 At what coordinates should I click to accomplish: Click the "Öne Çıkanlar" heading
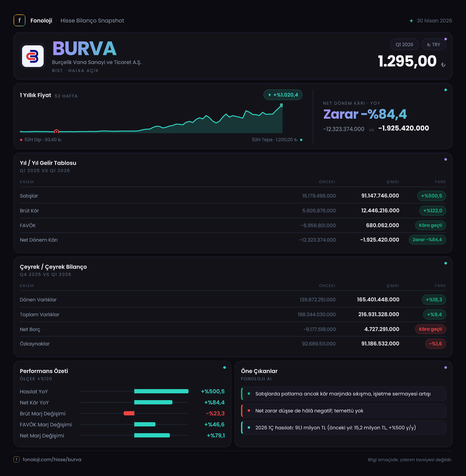pyautogui.click(x=259, y=371)
